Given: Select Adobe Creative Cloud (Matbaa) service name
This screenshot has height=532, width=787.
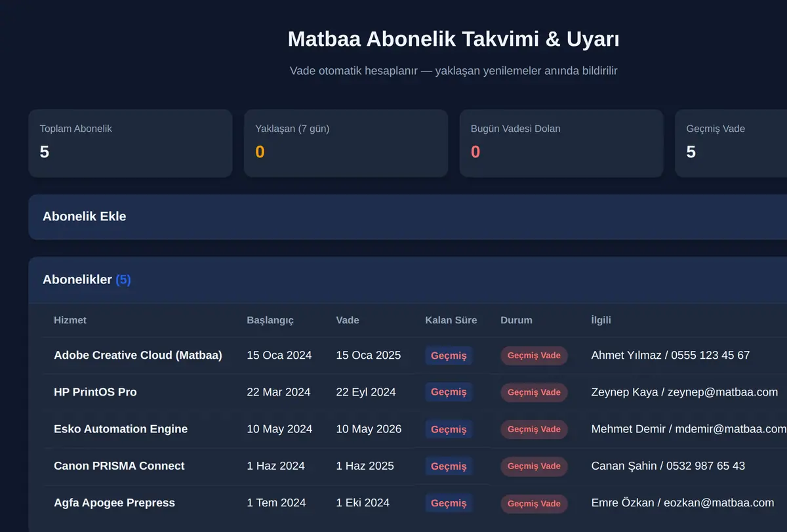Looking at the screenshot, I should point(138,356).
